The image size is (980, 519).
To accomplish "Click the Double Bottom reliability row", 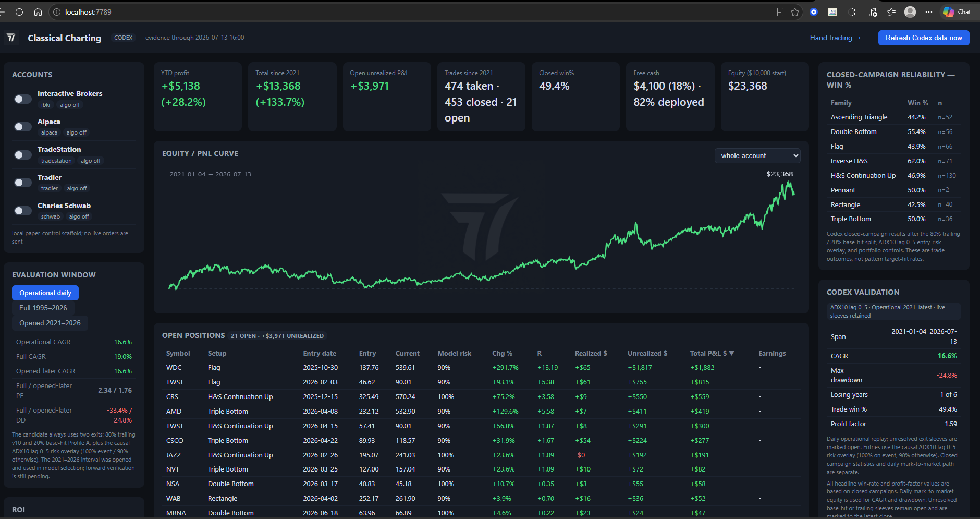I will pos(893,132).
